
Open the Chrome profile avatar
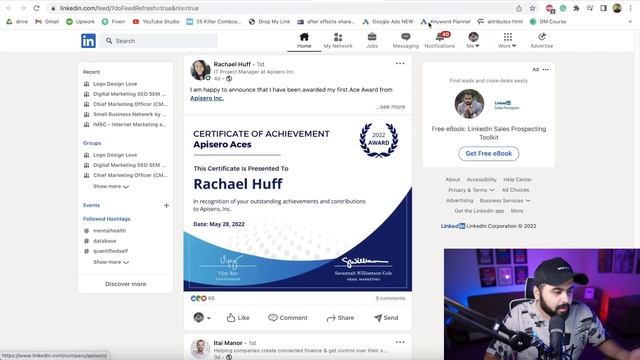pos(617,8)
